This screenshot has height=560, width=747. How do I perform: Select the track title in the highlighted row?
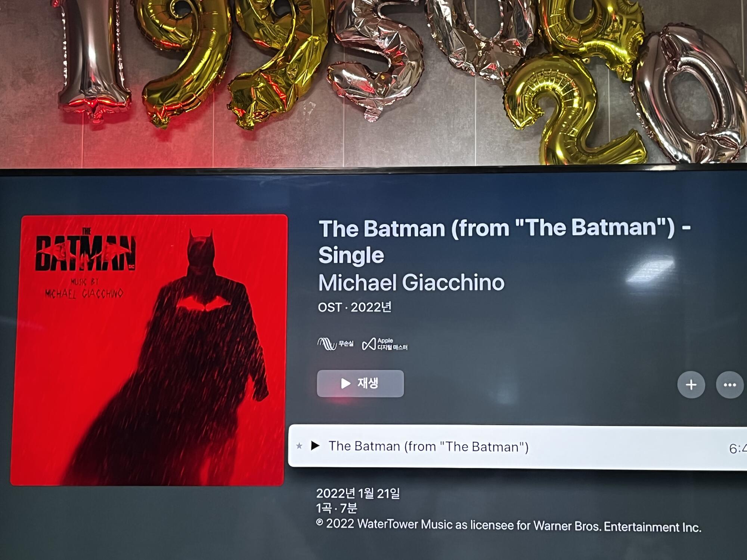pos(428,447)
